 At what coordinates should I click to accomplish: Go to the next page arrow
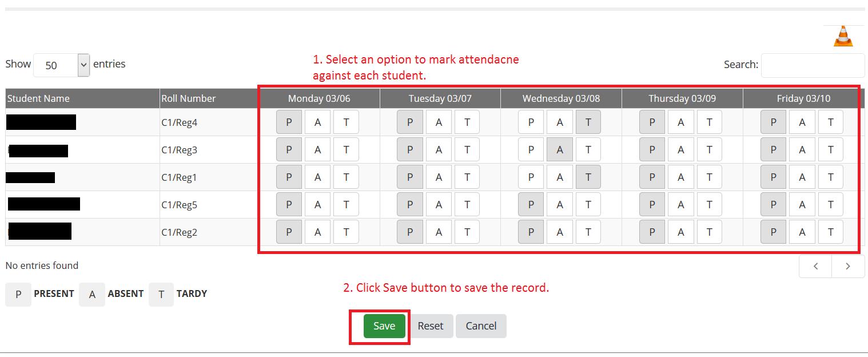tap(848, 266)
